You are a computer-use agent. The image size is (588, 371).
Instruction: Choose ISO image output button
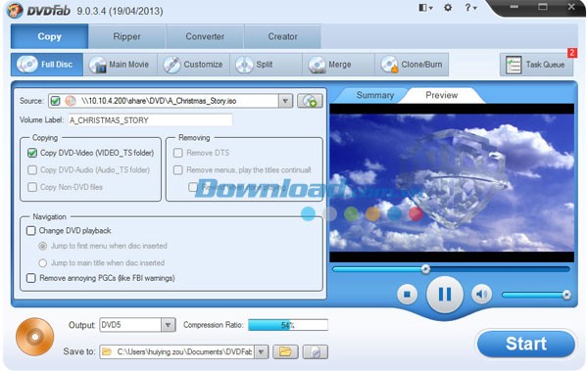(x=316, y=351)
